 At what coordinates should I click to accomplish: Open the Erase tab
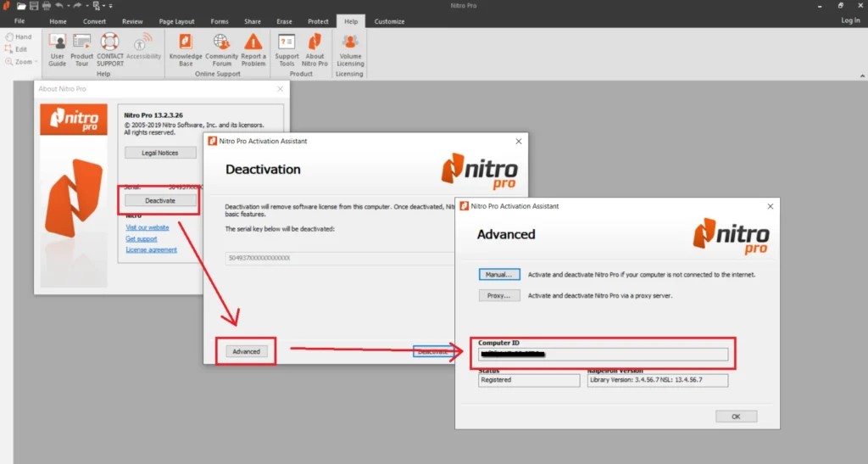click(x=284, y=21)
